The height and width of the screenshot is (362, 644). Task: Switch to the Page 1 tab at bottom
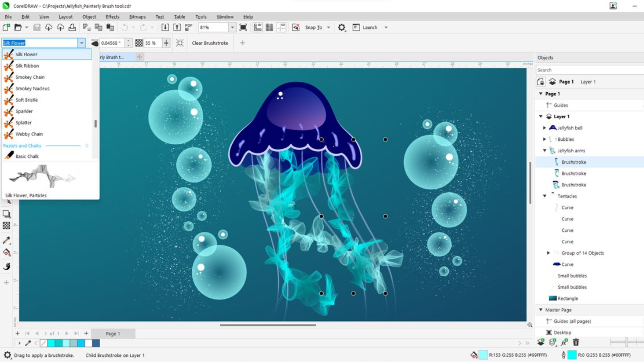(114, 333)
